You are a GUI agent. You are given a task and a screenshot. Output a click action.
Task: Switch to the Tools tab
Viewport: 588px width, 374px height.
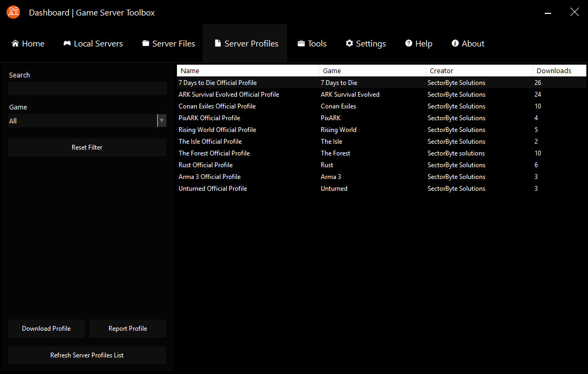point(312,43)
